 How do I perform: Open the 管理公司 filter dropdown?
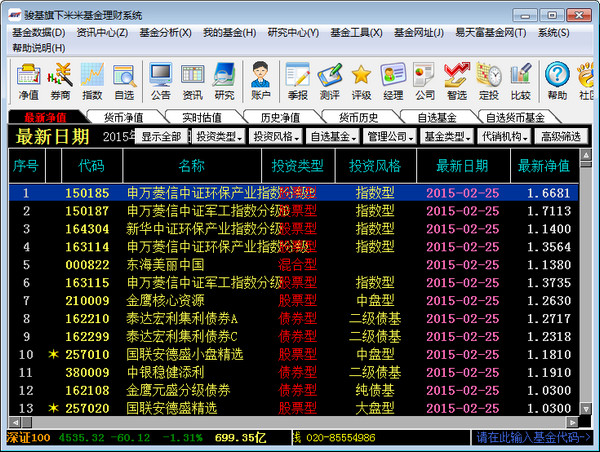click(390, 136)
